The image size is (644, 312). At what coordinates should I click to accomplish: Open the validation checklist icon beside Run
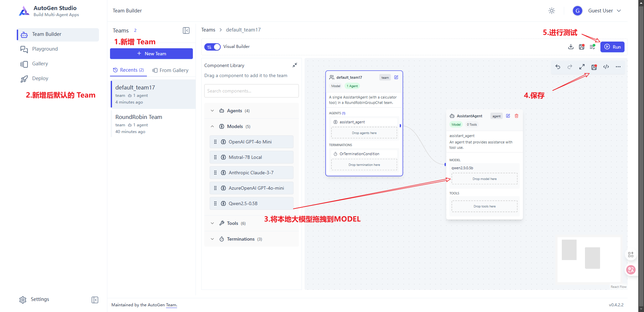coord(593,47)
